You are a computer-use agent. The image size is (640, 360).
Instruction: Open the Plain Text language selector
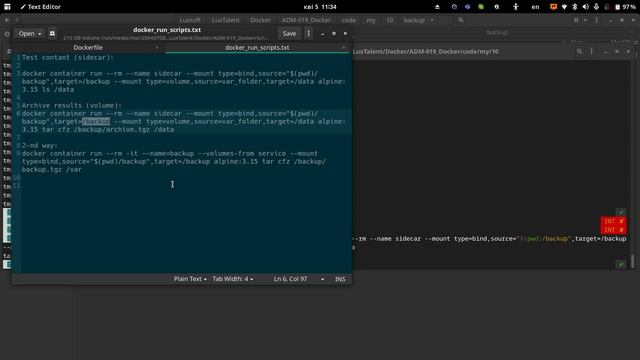coord(190,279)
